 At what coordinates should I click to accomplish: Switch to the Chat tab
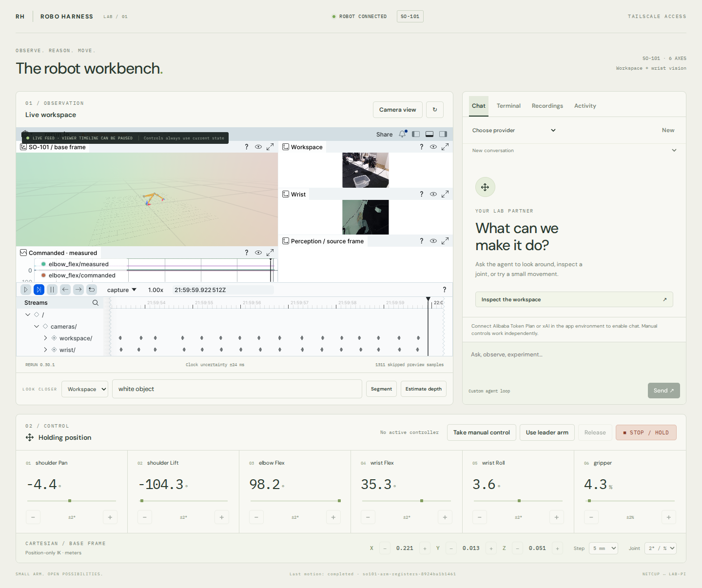point(479,106)
